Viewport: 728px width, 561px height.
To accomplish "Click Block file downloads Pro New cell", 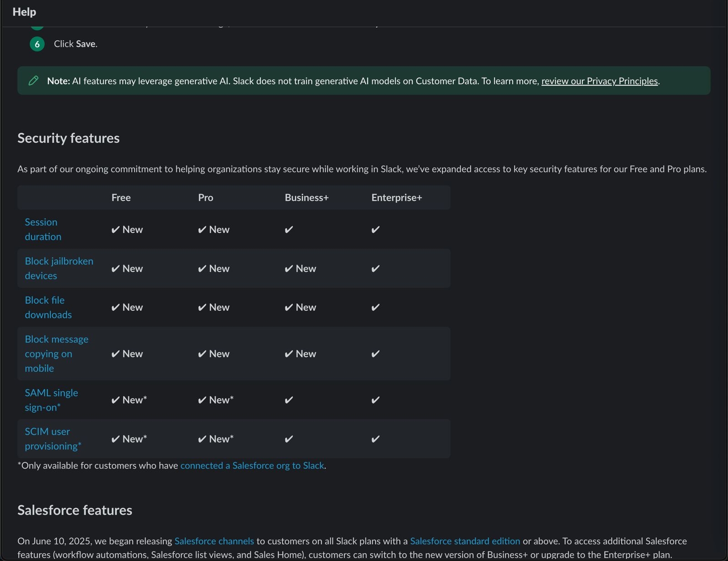I will click(x=214, y=307).
